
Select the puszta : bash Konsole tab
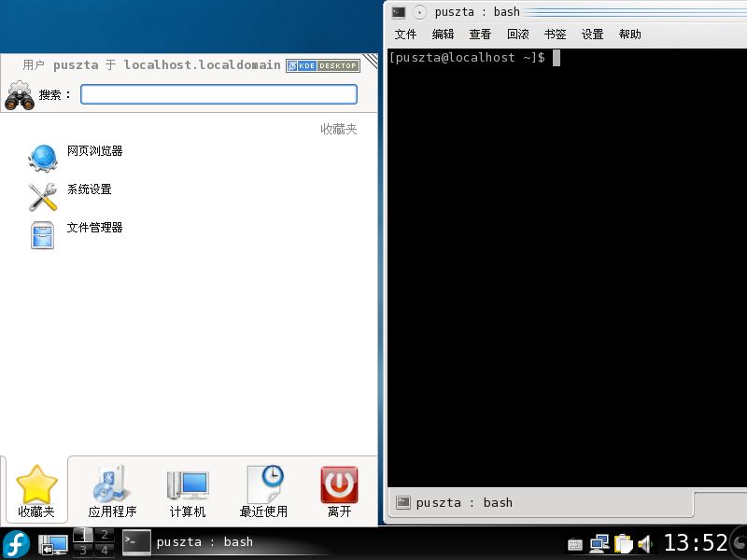coord(541,502)
